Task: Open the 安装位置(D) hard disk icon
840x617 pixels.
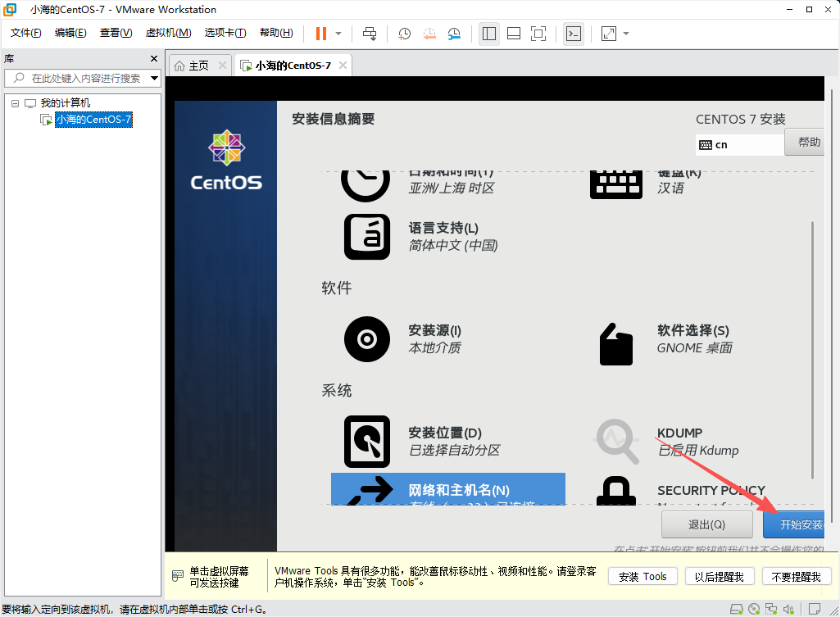Action: tap(367, 442)
